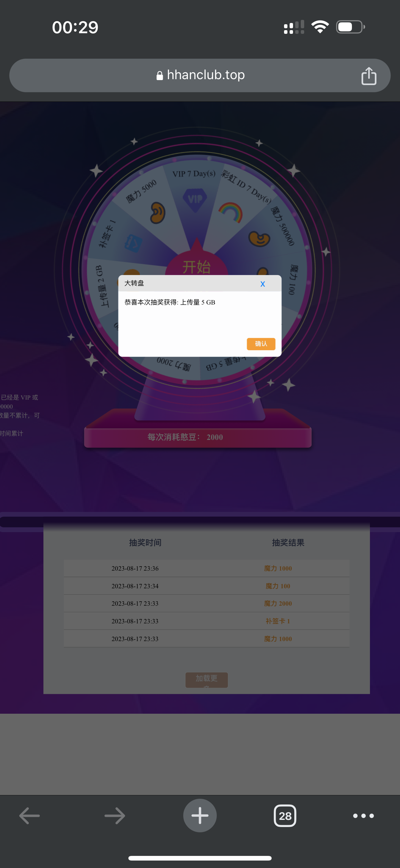Tap the bean icon under 魔力 5000
Viewport: 400px width, 868px height.
click(x=157, y=213)
